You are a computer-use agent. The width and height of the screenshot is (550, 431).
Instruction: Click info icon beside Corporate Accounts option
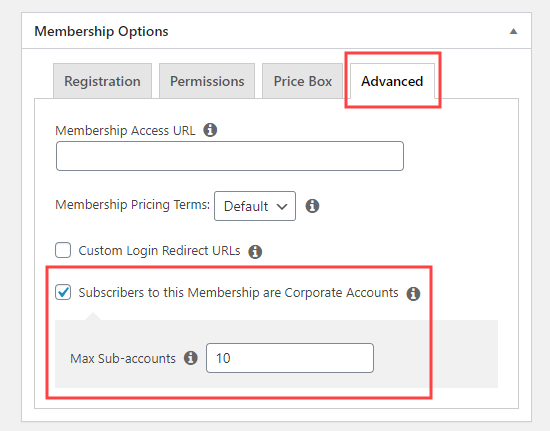coord(413,294)
